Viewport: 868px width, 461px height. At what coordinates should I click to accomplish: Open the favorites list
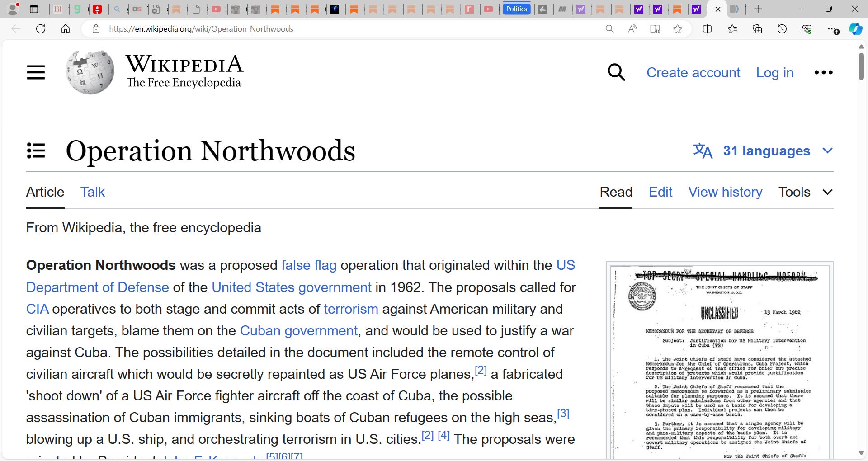click(732, 29)
